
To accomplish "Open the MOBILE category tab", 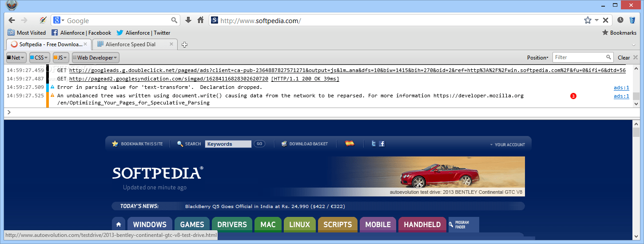I will (x=378, y=224).
